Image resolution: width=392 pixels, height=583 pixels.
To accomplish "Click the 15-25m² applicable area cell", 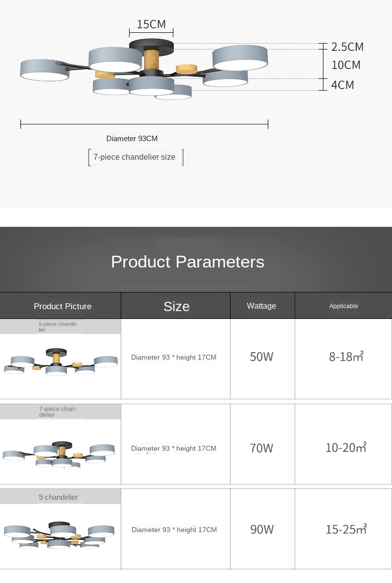I will 346,529.
